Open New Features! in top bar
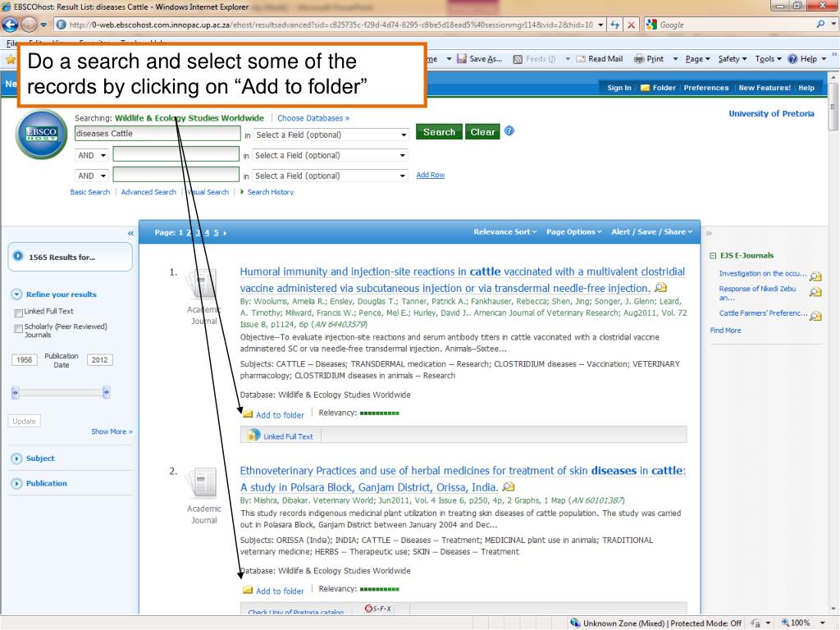The image size is (840, 630). pos(765,88)
